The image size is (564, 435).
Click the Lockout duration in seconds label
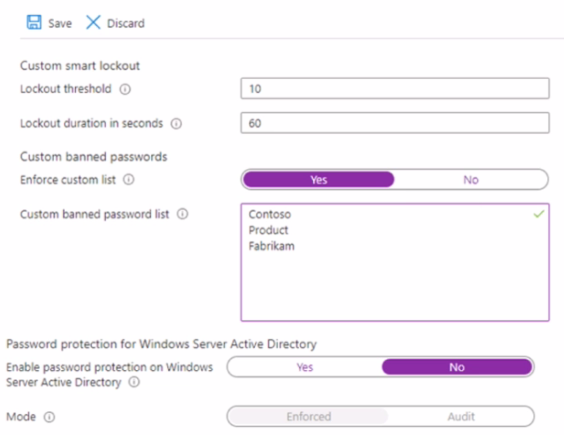[91, 123]
